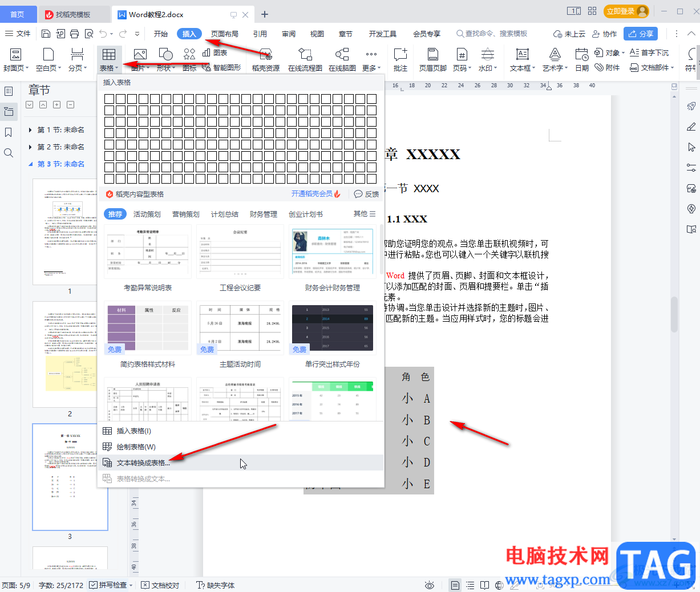This screenshot has height=592, width=700.
Task: Click the 开通稻壳会员 link
Action: (316, 194)
